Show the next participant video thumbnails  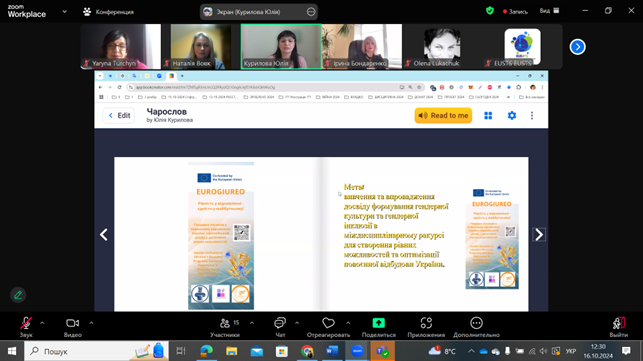click(x=577, y=47)
